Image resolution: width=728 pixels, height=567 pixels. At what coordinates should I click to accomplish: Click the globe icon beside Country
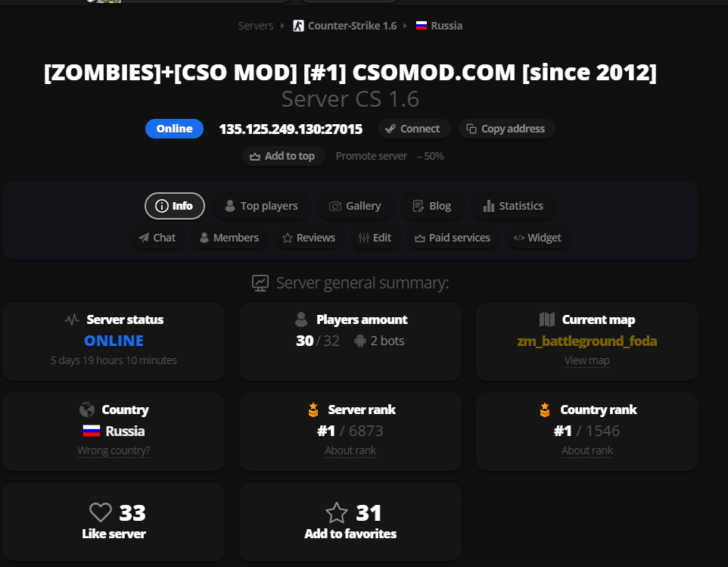(87, 410)
